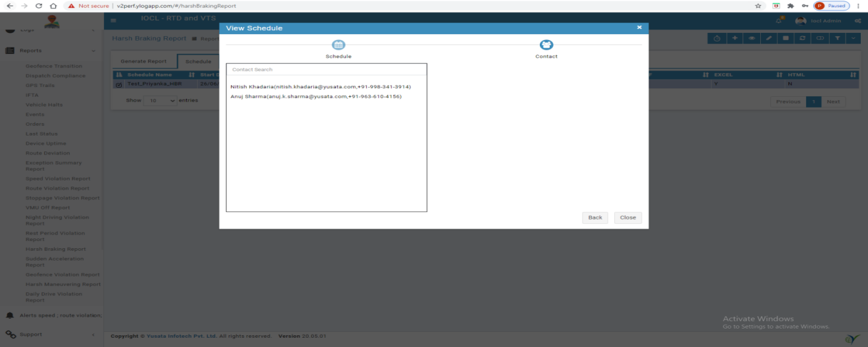This screenshot has height=347, width=868.
Task: Open the Show entries count dropdown
Action: coord(161,101)
